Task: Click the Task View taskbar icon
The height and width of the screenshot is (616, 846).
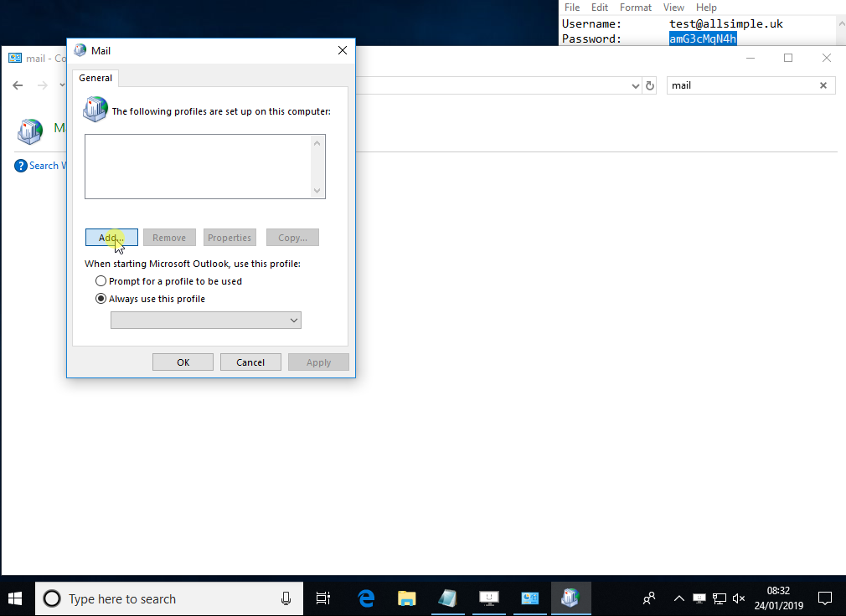Action: pyautogui.click(x=322, y=598)
